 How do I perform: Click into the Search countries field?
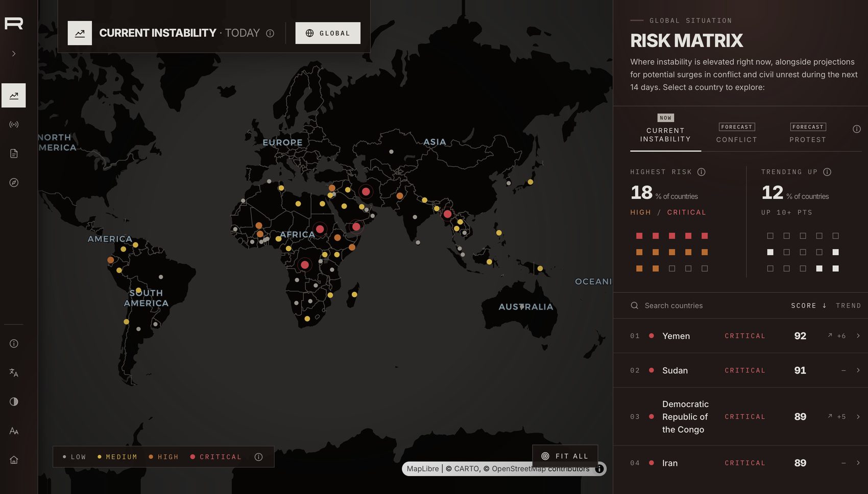705,305
